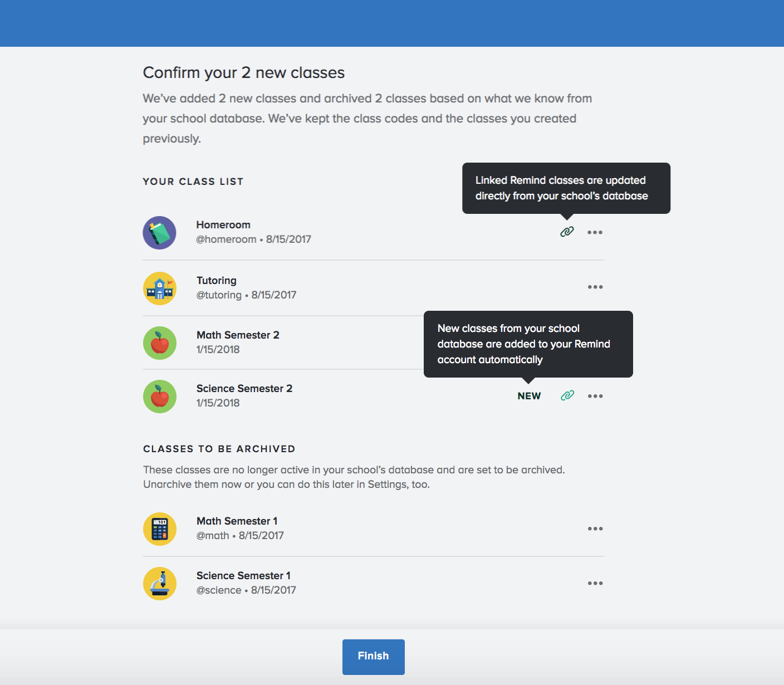Image resolution: width=784 pixels, height=685 pixels.
Task: Click the linked chain icon for Homeroom
Action: [x=567, y=232]
